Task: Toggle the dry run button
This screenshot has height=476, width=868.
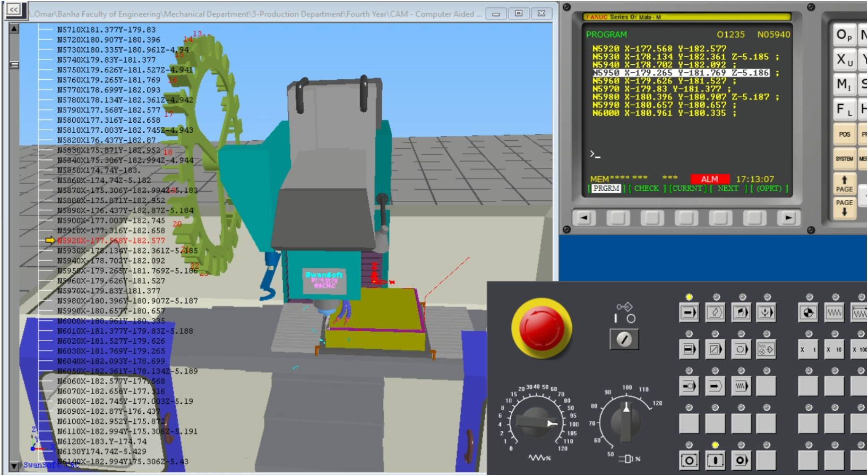Action: tap(741, 386)
